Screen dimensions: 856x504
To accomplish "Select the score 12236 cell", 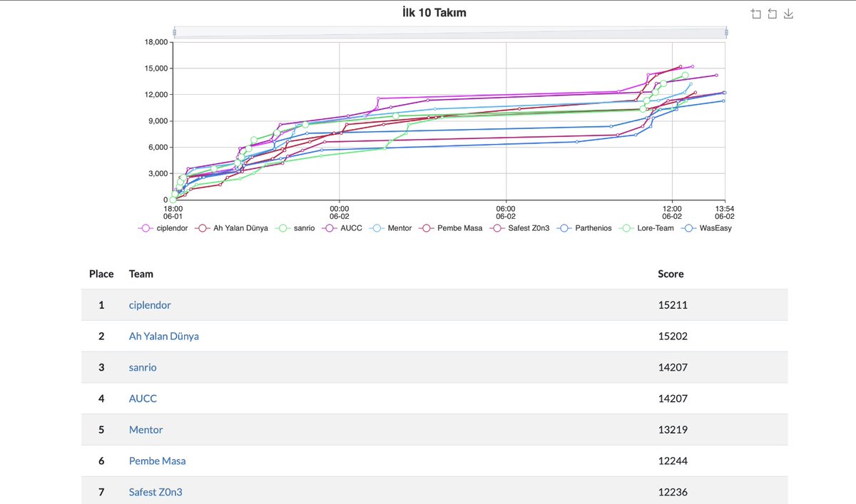I will tap(673, 492).
